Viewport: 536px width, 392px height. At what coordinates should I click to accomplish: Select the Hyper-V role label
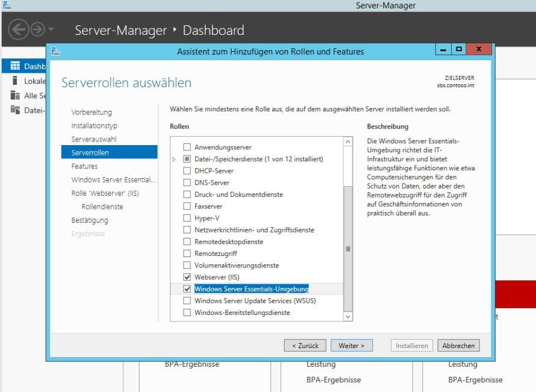(207, 218)
